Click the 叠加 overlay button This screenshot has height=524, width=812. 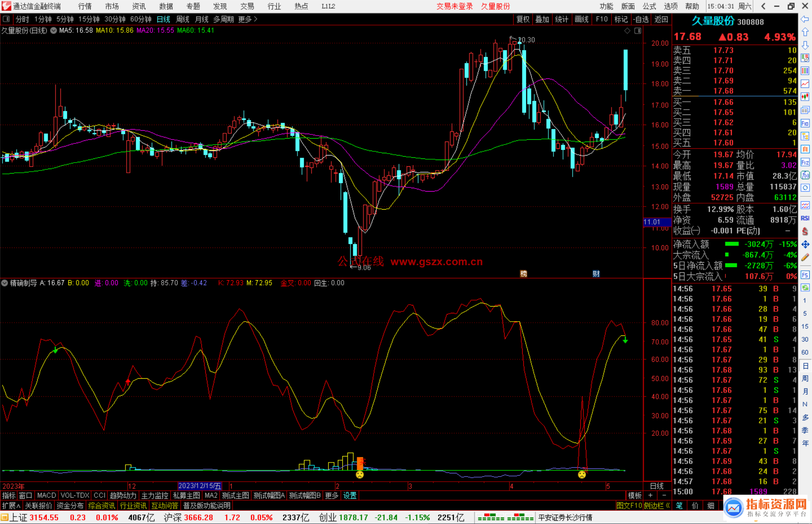pyautogui.click(x=542, y=19)
